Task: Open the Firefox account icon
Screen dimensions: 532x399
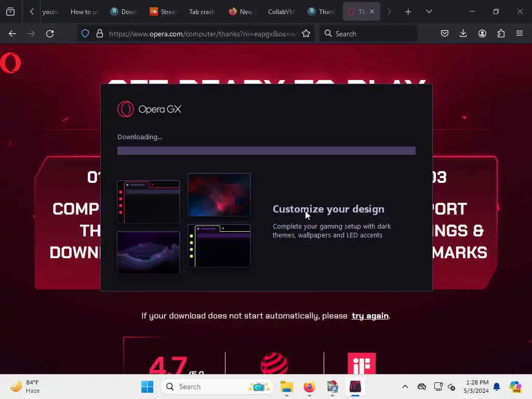Action: coord(482,34)
